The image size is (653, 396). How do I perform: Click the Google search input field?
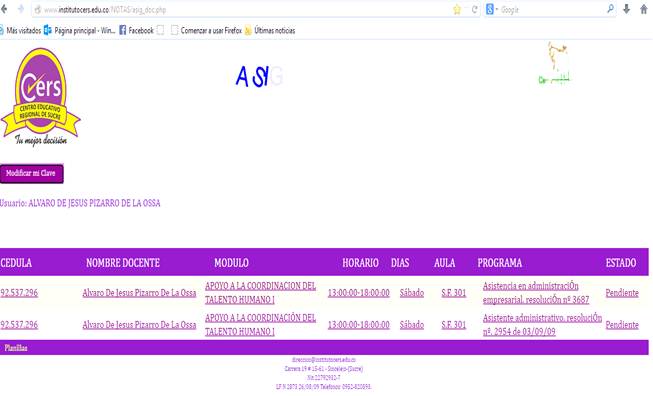click(x=552, y=9)
